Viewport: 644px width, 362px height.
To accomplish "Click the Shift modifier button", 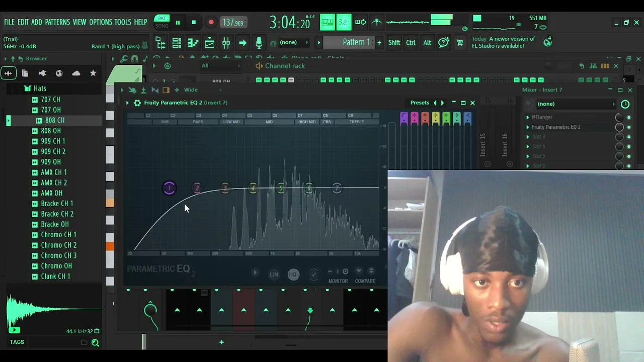I will [394, 43].
